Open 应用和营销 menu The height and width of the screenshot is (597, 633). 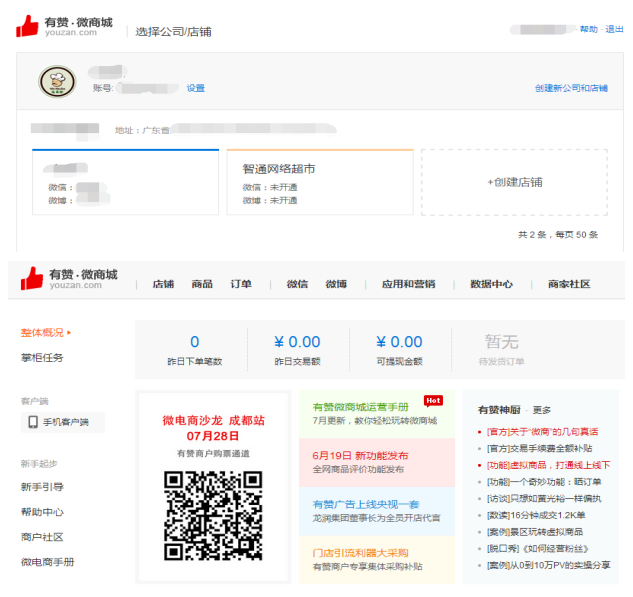click(408, 284)
